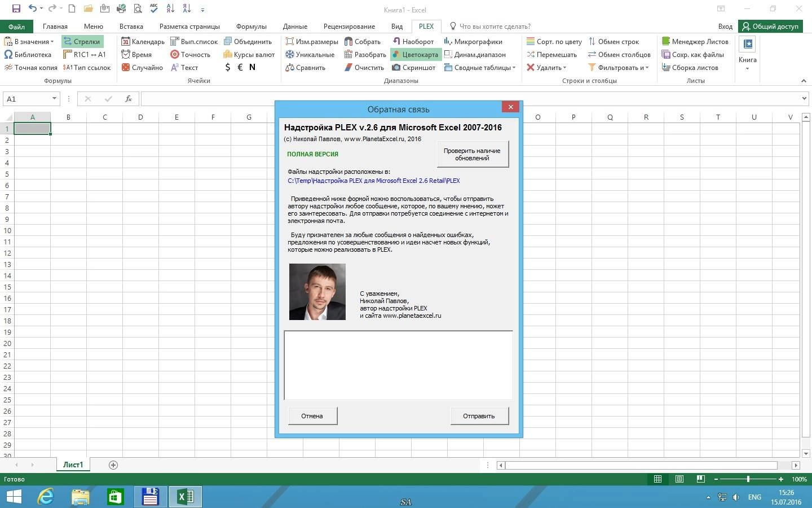Click the Отмена button in dialog
The width and height of the screenshot is (812, 508).
pos(312,416)
